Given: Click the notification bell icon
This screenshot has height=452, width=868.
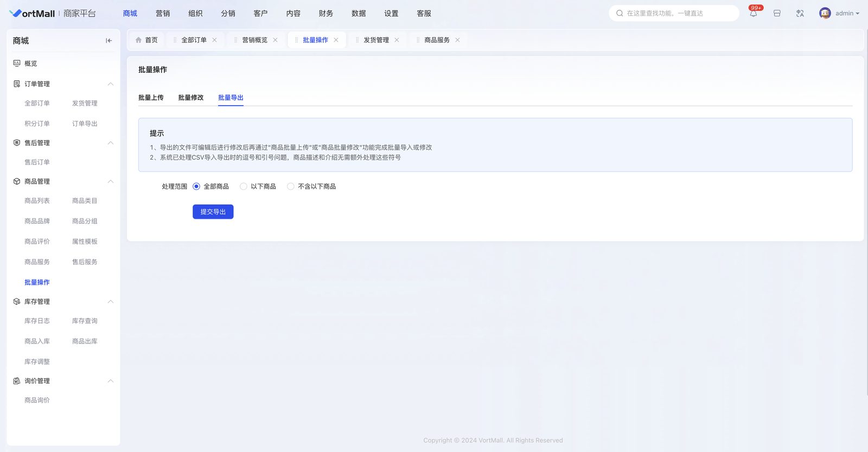Looking at the screenshot, I should [753, 14].
